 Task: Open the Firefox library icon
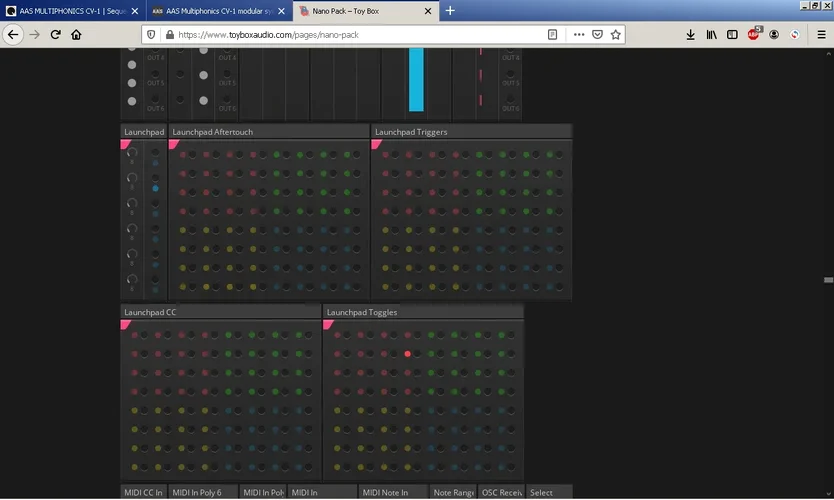tap(712, 34)
